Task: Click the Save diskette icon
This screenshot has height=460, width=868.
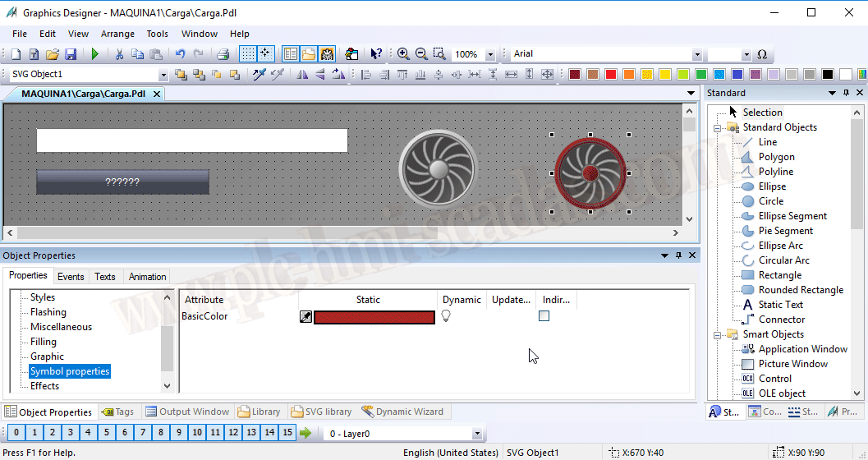Action: pos(71,54)
